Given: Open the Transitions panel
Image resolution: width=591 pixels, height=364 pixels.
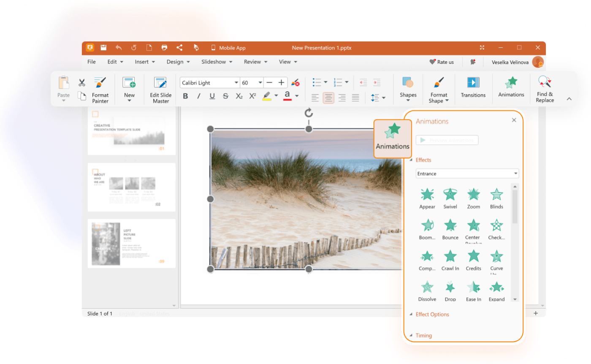Looking at the screenshot, I should (x=473, y=87).
